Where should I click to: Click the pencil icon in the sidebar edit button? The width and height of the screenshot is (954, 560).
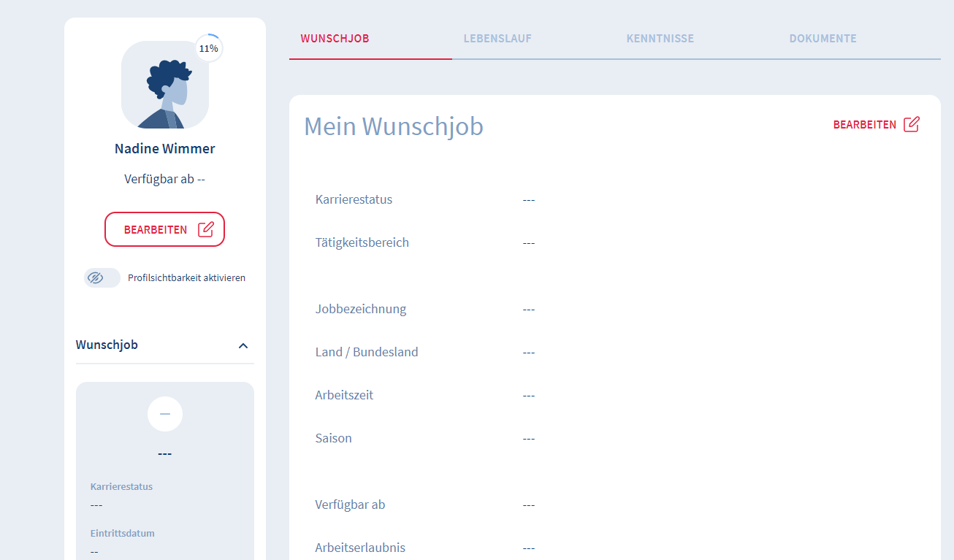[x=206, y=229]
